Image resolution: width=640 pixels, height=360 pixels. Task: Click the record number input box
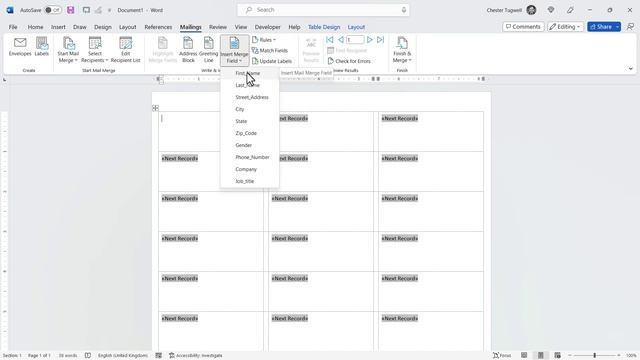(x=355, y=40)
